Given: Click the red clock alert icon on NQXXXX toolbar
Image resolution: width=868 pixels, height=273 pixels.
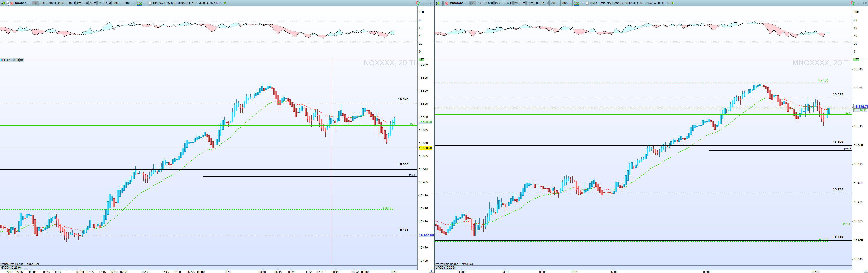Looking at the screenshot, I should [x=12, y=3].
